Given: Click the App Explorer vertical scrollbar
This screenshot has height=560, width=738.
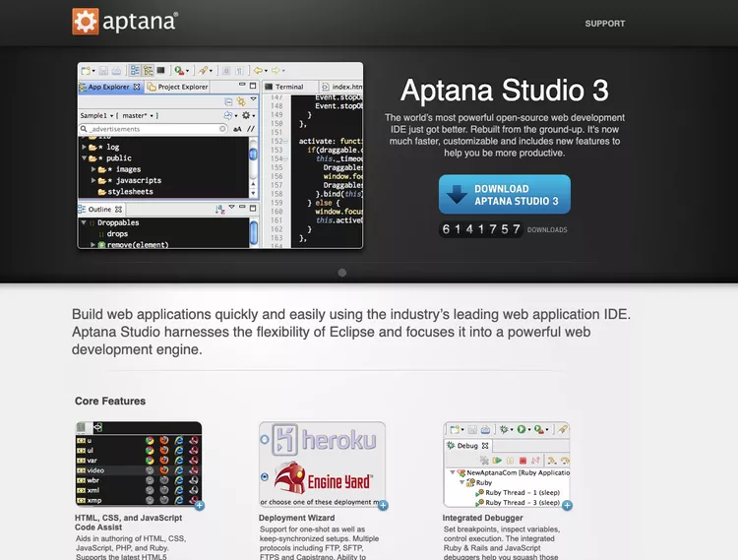Looking at the screenshot, I should click(253, 167).
